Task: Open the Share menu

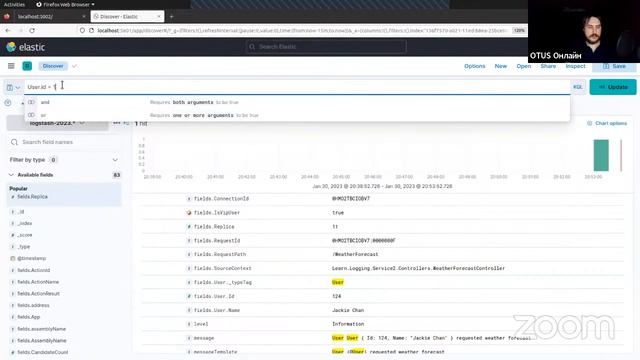Action: 548,66
